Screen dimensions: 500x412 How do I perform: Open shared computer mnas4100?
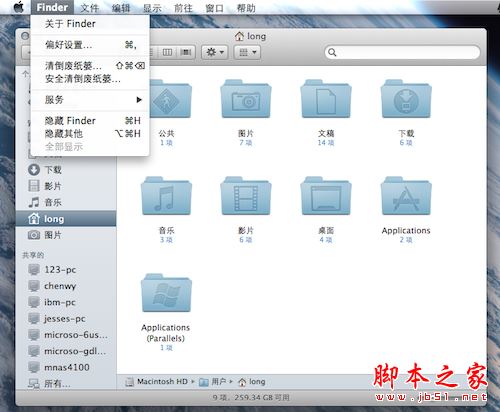(x=66, y=367)
